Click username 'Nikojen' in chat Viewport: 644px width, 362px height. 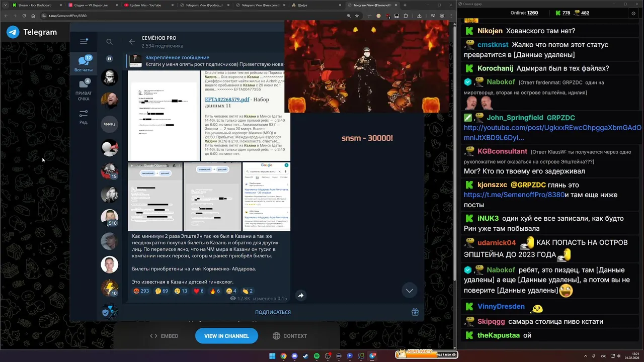coord(490,31)
